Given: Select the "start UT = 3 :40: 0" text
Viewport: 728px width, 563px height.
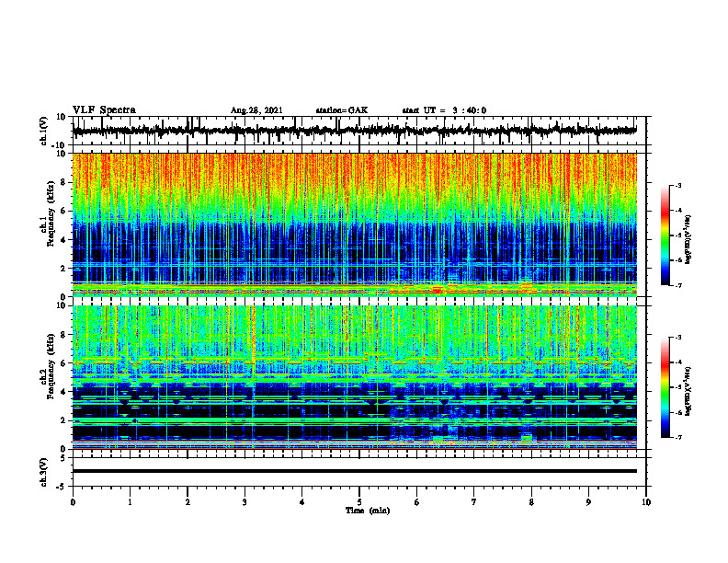Looking at the screenshot, I should click(x=444, y=110).
